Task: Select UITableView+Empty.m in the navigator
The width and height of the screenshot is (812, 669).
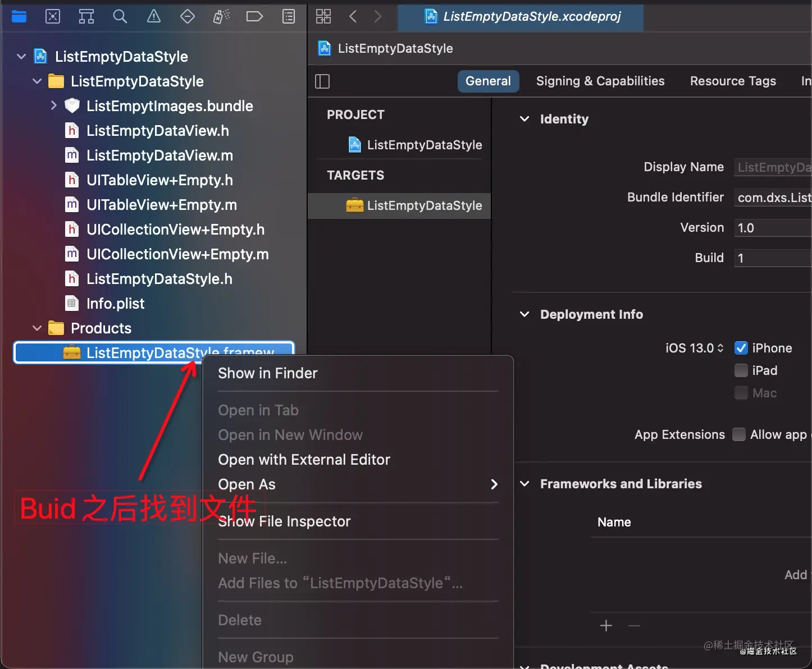Action: [x=162, y=205]
